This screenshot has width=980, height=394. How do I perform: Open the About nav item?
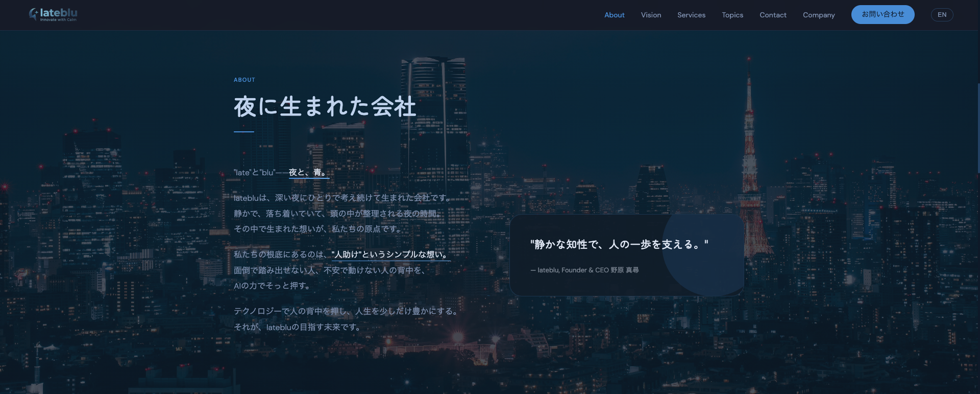tap(614, 15)
